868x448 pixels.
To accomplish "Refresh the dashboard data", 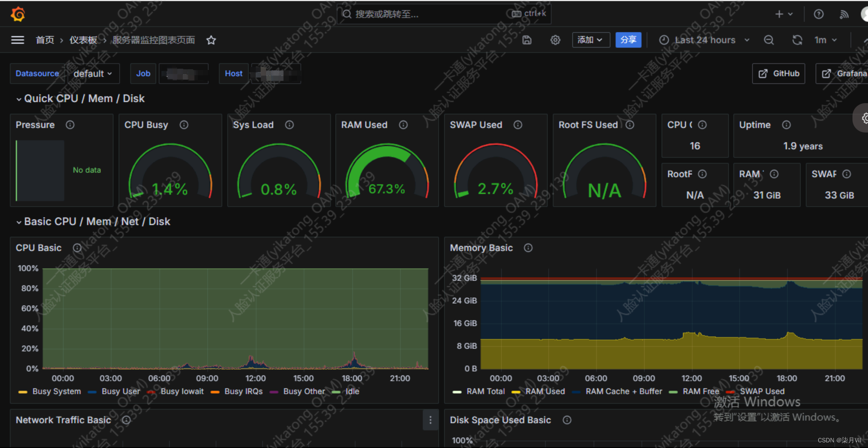I will point(797,40).
